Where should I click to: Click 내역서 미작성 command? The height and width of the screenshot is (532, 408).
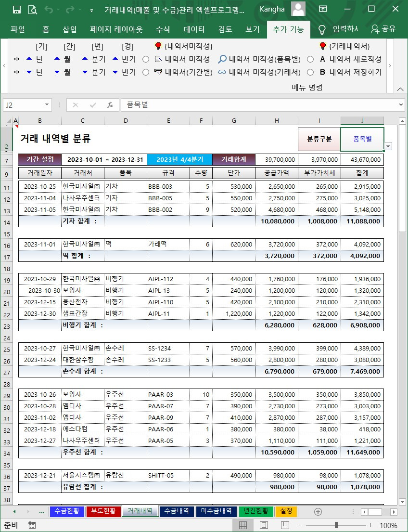[x=182, y=59]
